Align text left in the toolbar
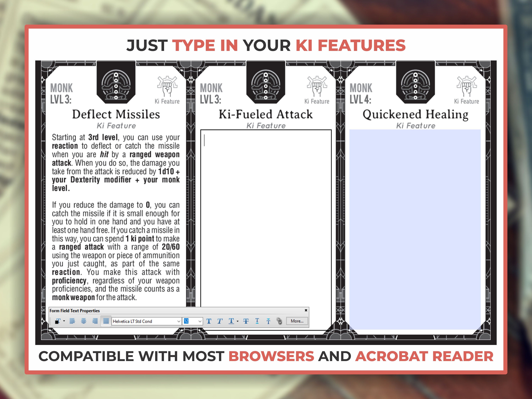 coord(72,321)
